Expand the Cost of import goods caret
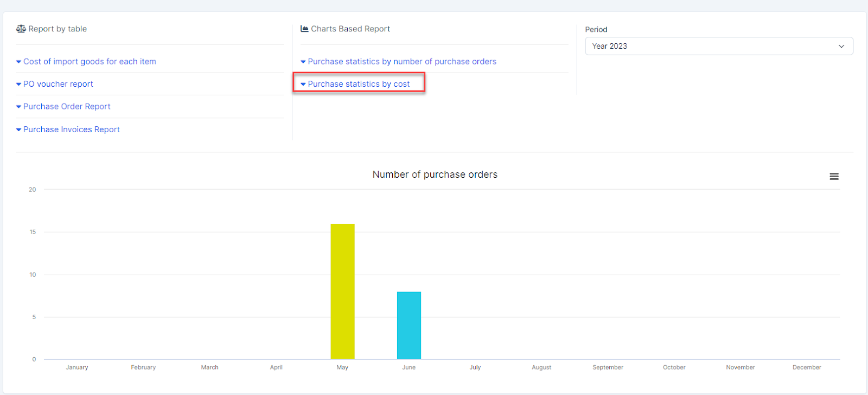The height and width of the screenshot is (395, 868). tap(19, 62)
